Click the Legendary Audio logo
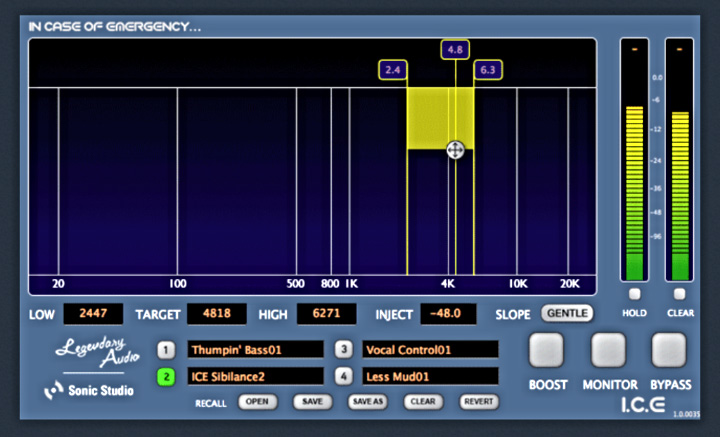Image resolution: width=720 pixels, height=437 pixels. click(x=97, y=353)
